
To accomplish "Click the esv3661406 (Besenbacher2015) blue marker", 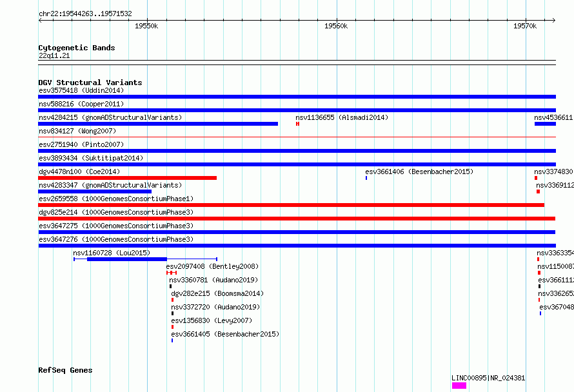I will 366,178.
